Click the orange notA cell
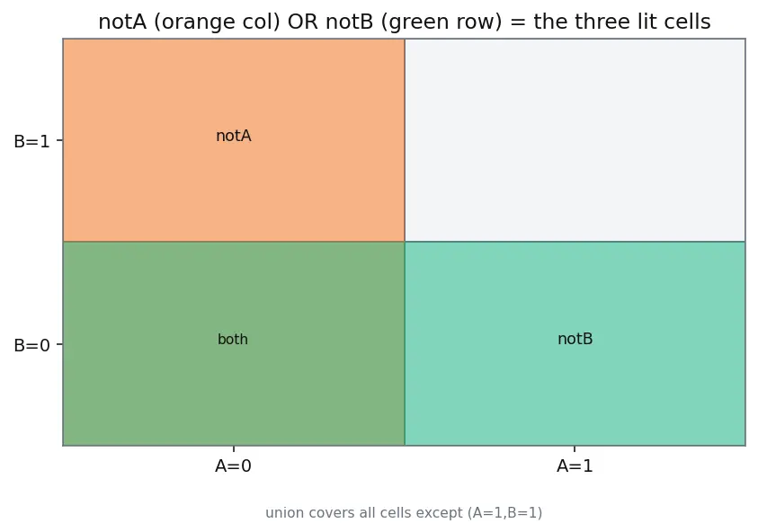The width and height of the screenshot is (758, 532). pos(234,140)
